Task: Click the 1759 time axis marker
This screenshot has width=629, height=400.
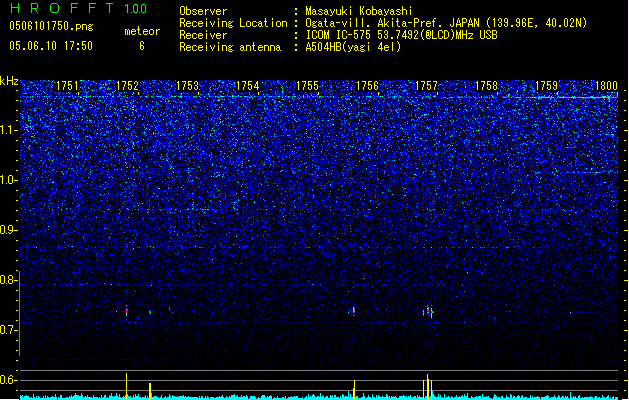Action: click(546, 86)
